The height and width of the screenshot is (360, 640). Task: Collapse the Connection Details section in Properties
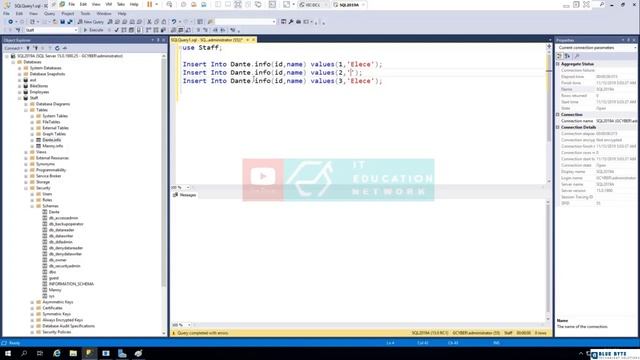pyautogui.click(x=558, y=127)
